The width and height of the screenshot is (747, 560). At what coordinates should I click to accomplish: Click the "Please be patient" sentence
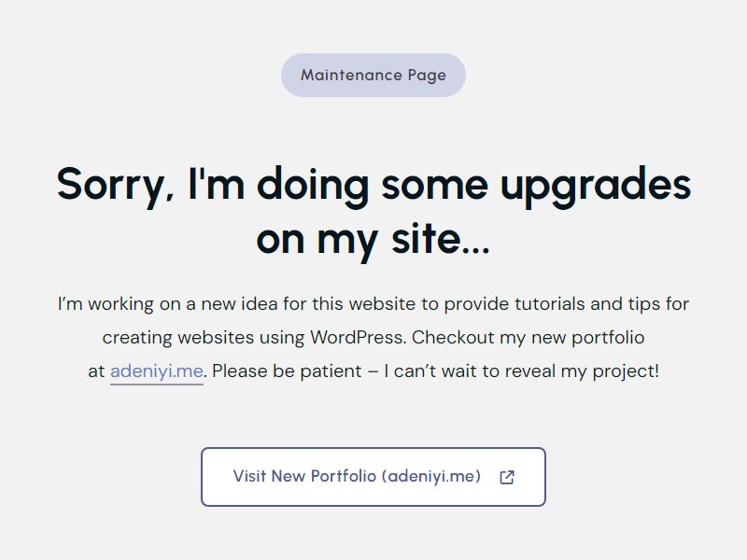287,371
